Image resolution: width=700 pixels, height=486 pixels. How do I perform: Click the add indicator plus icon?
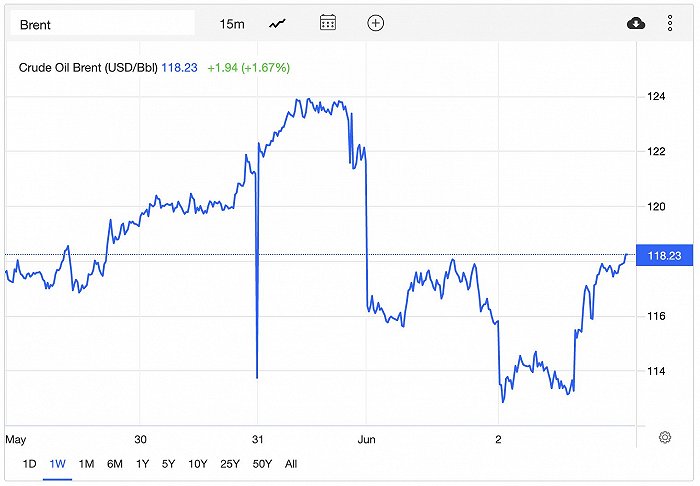(x=375, y=23)
